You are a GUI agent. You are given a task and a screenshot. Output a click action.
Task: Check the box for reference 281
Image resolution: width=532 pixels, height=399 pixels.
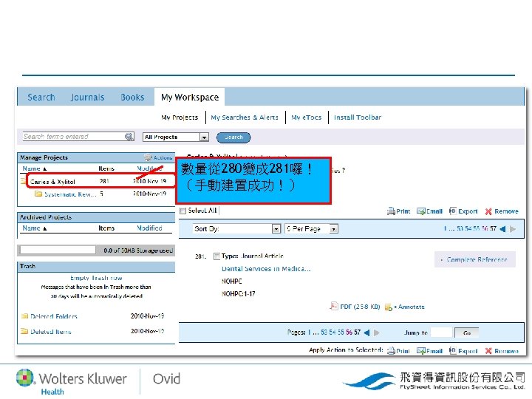(216, 256)
